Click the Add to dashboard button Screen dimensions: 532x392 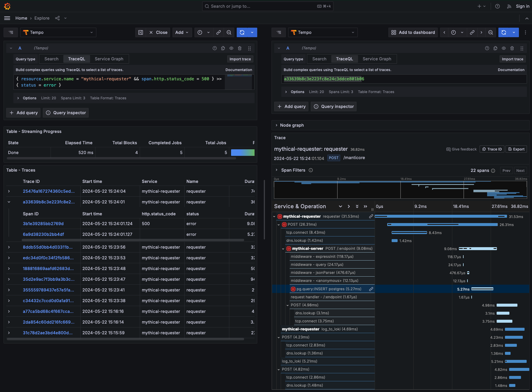tap(413, 32)
